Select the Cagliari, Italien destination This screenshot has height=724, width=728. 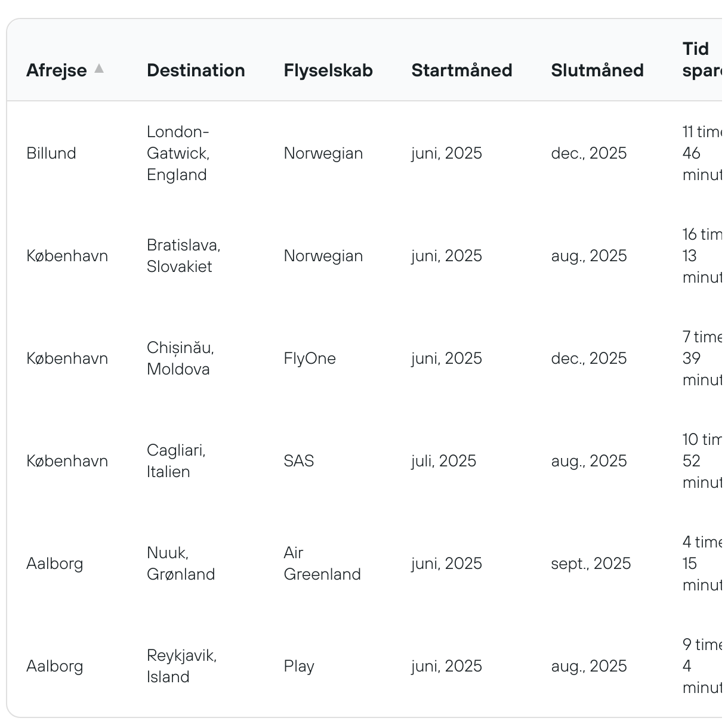click(176, 461)
